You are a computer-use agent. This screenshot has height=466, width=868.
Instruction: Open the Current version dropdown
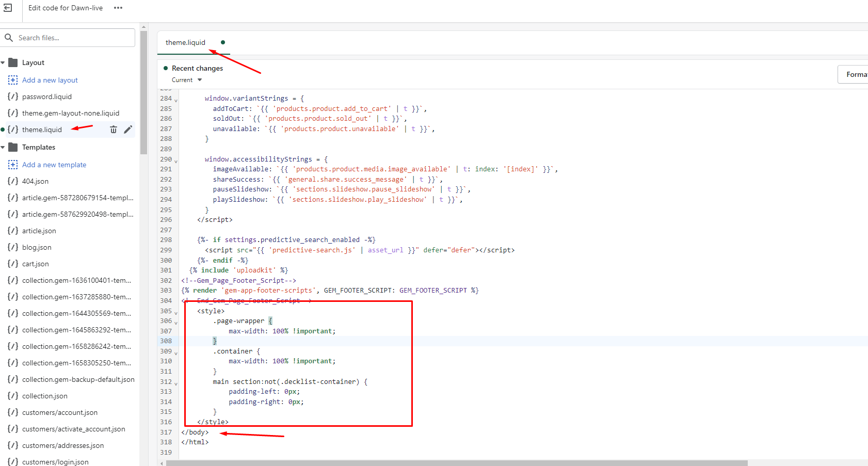point(187,80)
